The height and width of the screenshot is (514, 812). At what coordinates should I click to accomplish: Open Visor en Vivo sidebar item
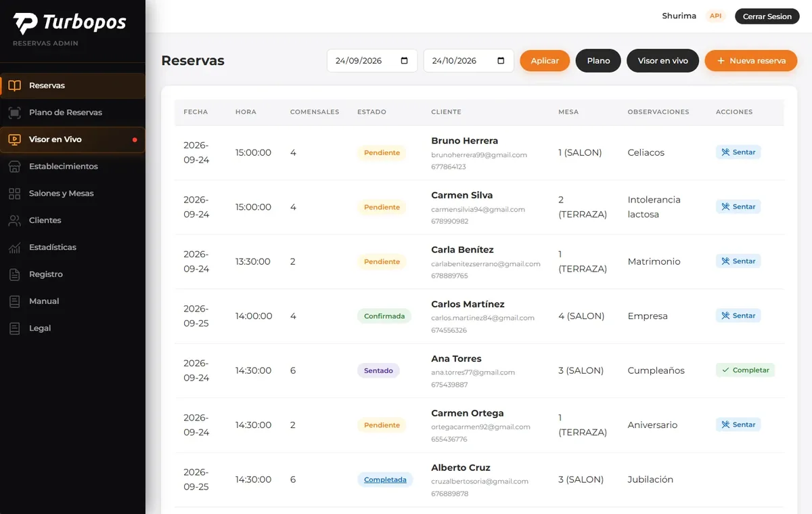click(72, 140)
